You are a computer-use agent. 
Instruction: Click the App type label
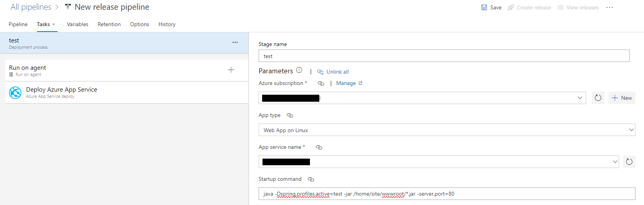click(269, 115)
